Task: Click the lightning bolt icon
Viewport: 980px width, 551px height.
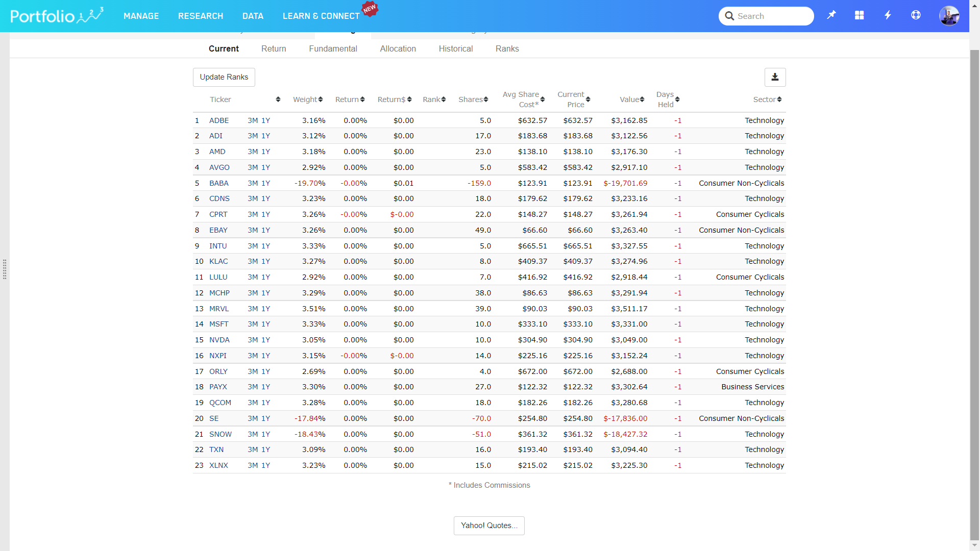Action: tap(888, 15)
